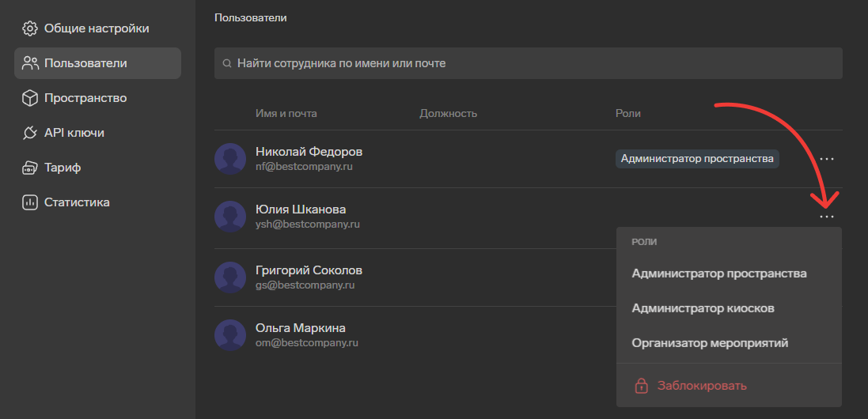Viewport: 868px width, 419px height.
Task: Focus the Найти сотрудника search field
Action: tap(528, 63)
